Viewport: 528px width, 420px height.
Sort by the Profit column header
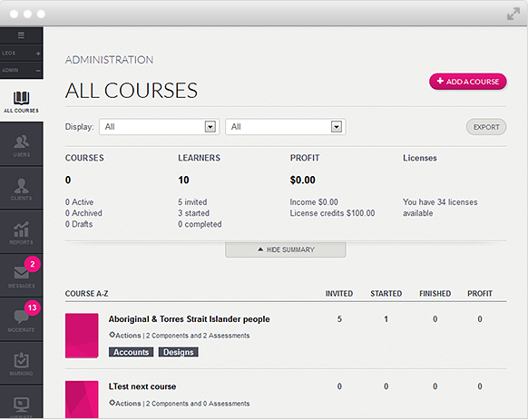[480, 293]
